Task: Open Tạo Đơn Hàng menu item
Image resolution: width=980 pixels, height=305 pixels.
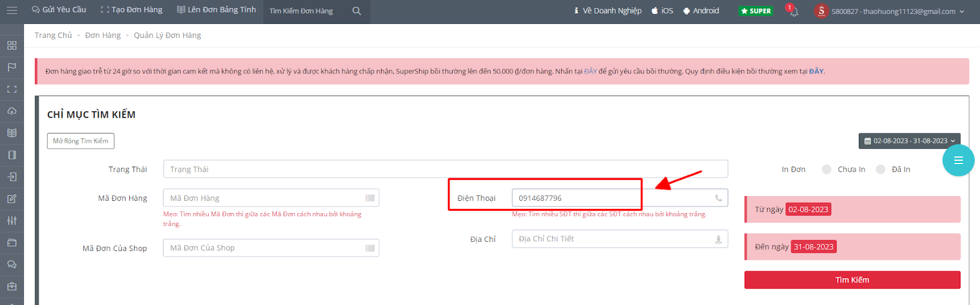Action: pyautogui.click(x=132, y=10)
